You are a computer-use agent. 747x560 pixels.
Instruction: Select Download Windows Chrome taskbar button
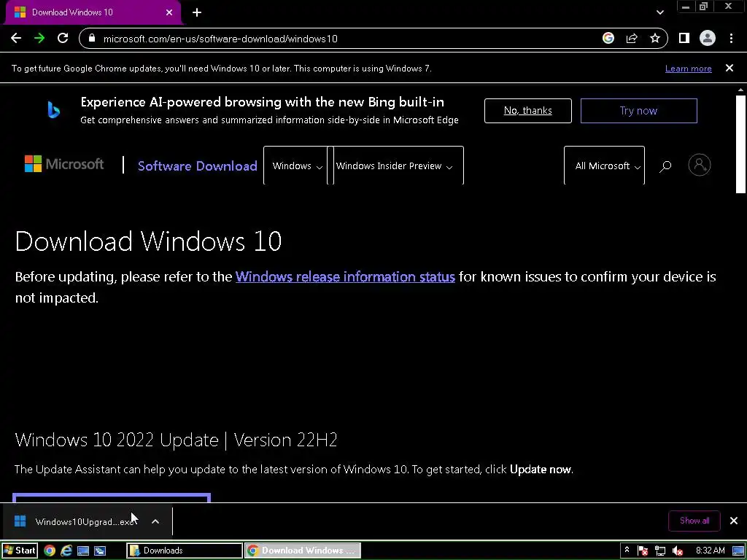[x=303, y=551]
